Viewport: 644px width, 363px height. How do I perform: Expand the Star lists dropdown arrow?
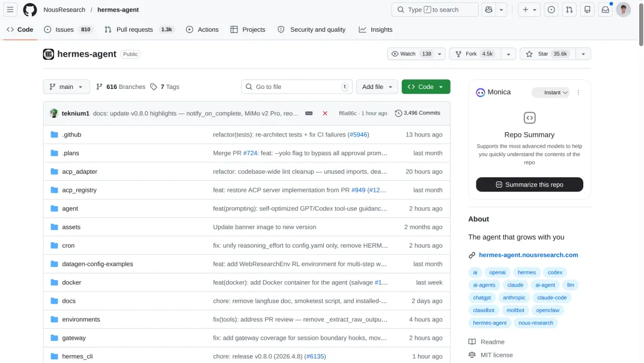pyautogui.click(x=583, y=54)
